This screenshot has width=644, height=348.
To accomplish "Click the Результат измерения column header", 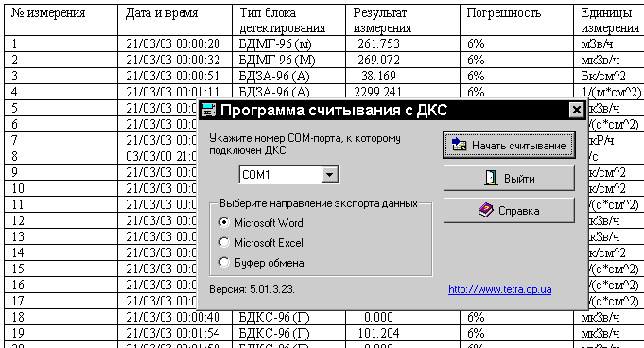I will (382, 21).
